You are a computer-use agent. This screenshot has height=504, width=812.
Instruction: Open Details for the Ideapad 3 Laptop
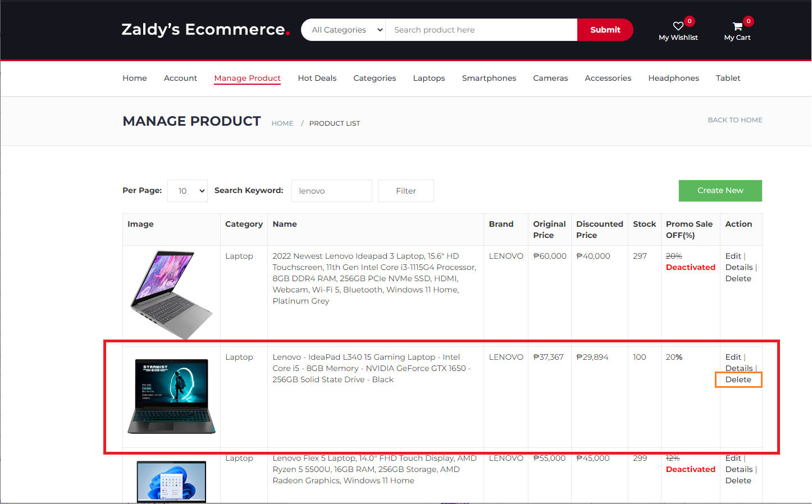[x=740, y=267]
